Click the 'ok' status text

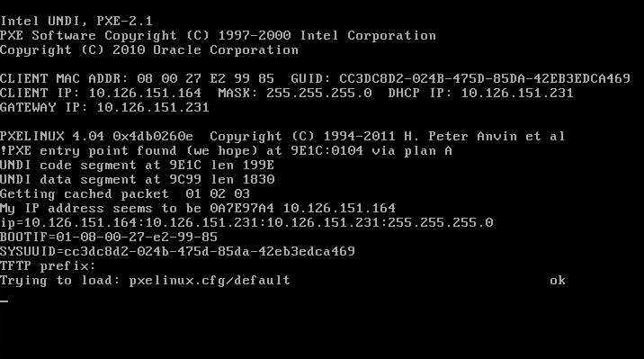pos(558,281)
